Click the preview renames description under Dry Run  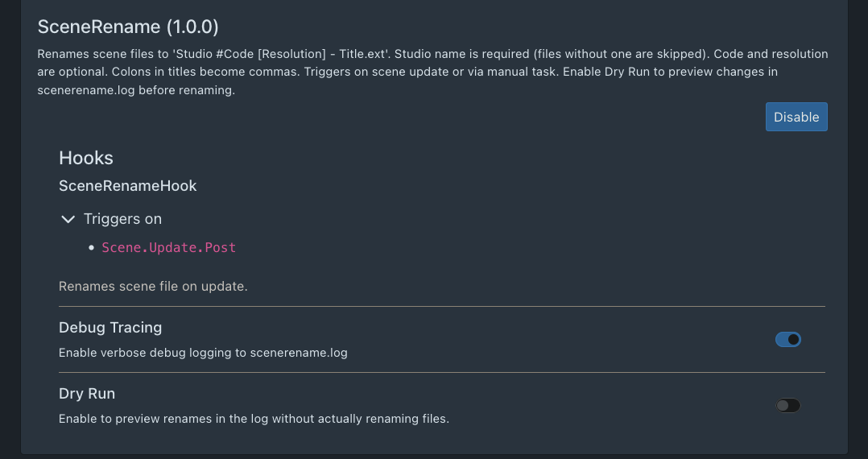coord(254,419)
